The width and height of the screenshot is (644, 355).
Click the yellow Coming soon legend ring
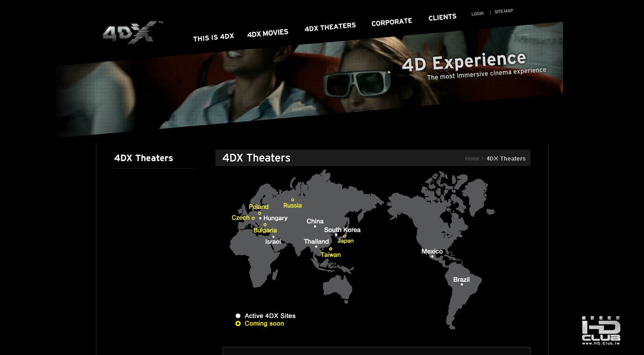238,324
